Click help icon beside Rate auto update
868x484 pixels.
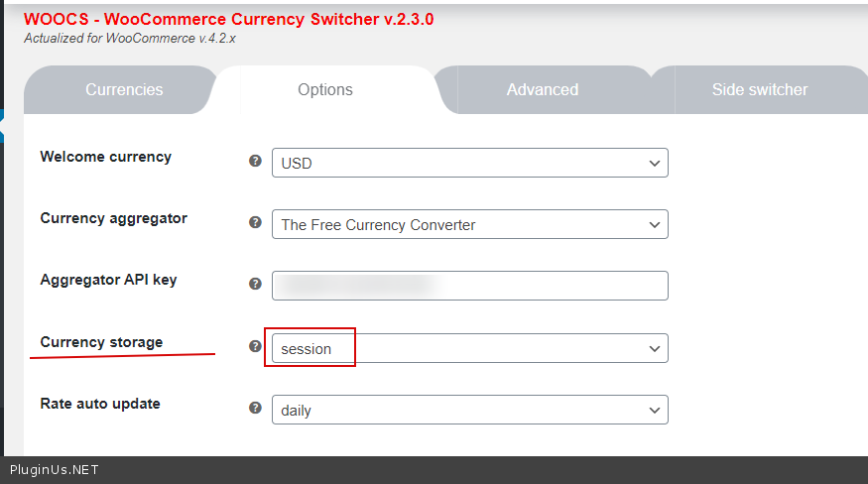point(255,408)
